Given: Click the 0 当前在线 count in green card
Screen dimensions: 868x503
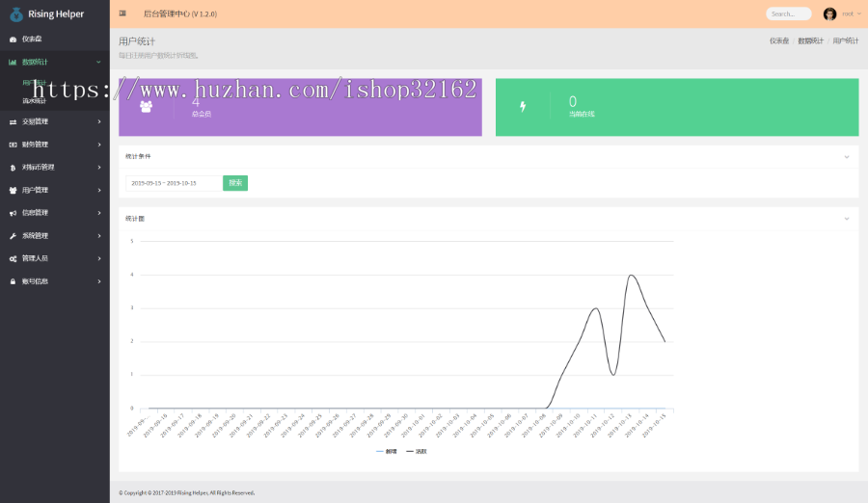Looking at the screenshot, I should tap(582, 106).
